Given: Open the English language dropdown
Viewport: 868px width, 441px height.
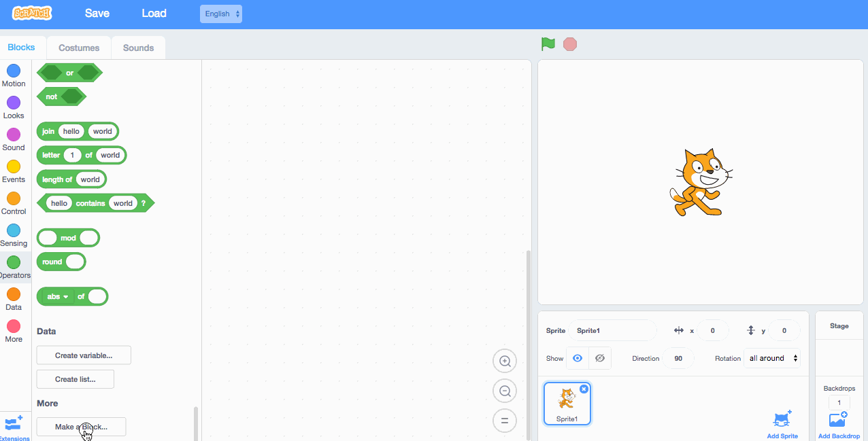Looking at the screenshot, I should (x=220, y=14).
